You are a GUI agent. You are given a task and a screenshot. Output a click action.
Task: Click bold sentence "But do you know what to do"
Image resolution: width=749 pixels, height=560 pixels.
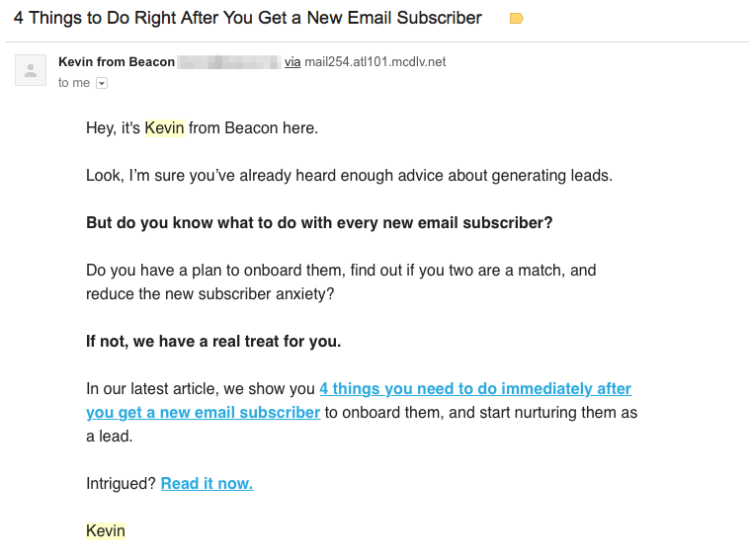point(319,223)
